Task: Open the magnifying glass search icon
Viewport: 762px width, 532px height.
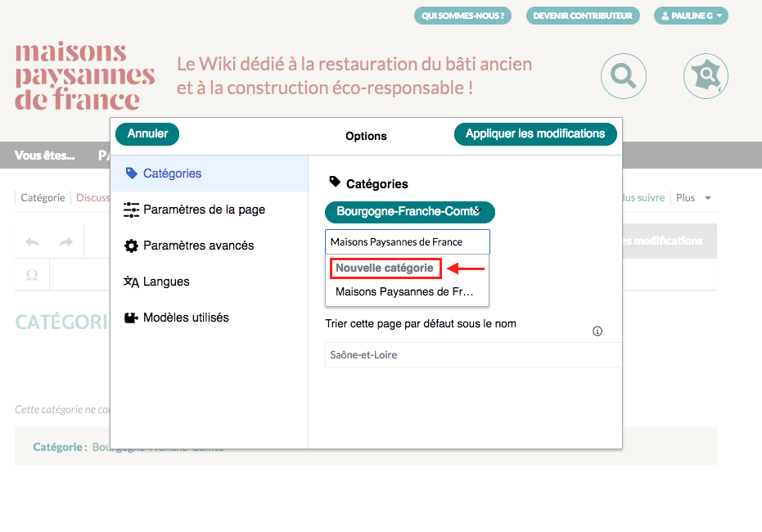Action: (623, 76)
